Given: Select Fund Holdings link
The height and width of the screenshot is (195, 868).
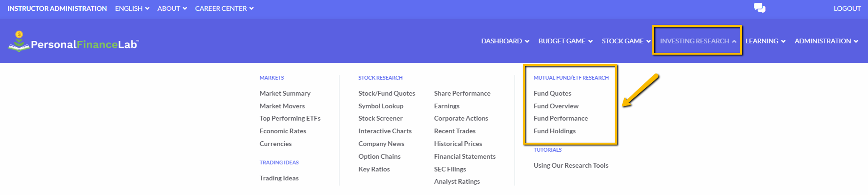Looking at the screenshot, I should pyautogui.click(x=555, y=131).
